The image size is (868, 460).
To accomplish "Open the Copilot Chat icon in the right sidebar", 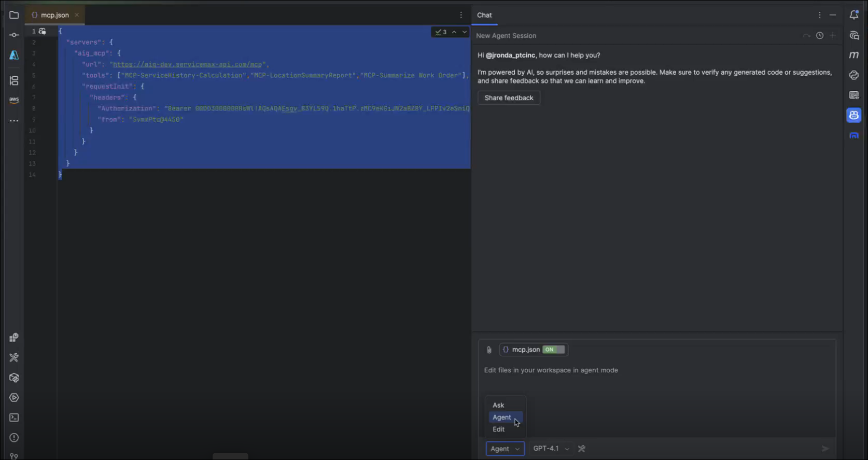I will [854, 35].
